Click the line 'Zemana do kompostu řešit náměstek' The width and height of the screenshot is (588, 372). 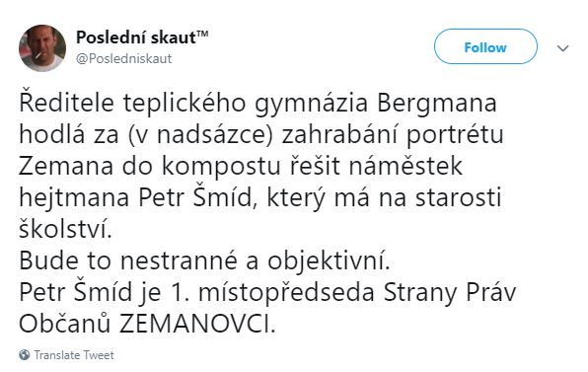(241, 167)
